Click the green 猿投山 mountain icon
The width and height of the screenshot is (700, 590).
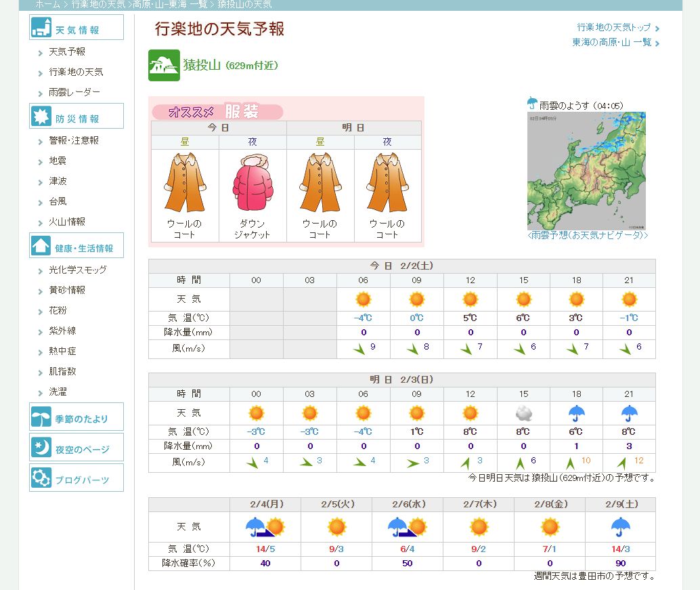point(164,66)
